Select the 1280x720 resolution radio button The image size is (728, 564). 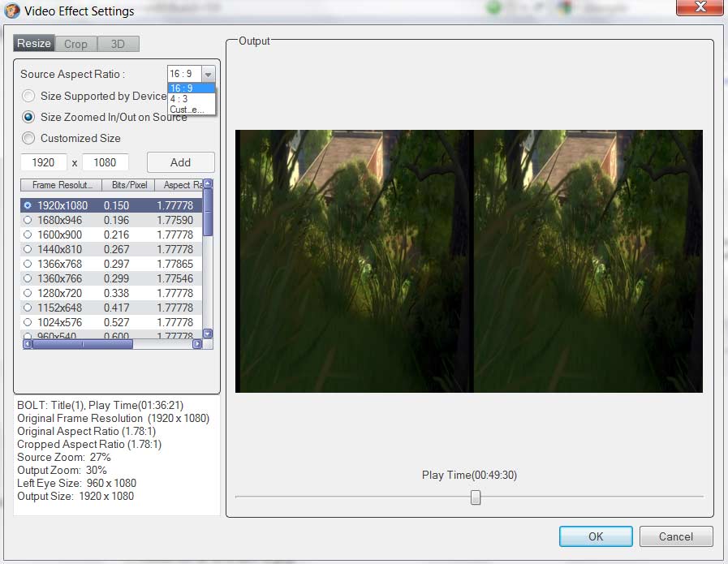click(x=28, y=293)
